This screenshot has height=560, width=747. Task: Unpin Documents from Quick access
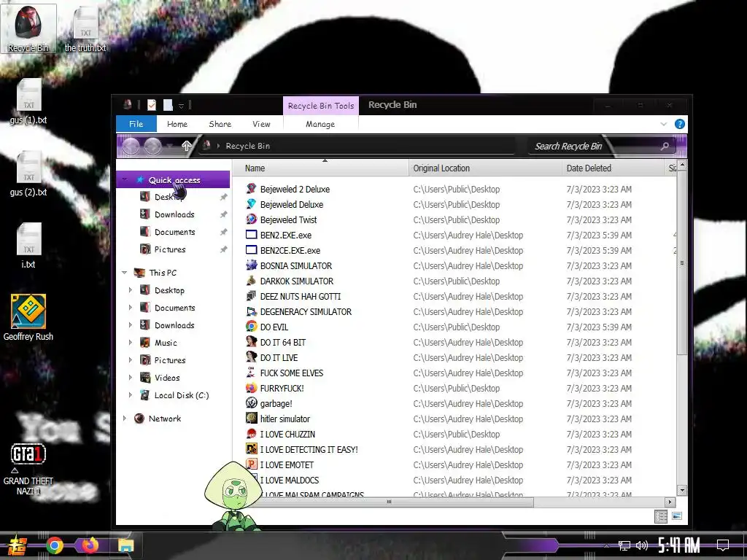(x=223, y=233)
